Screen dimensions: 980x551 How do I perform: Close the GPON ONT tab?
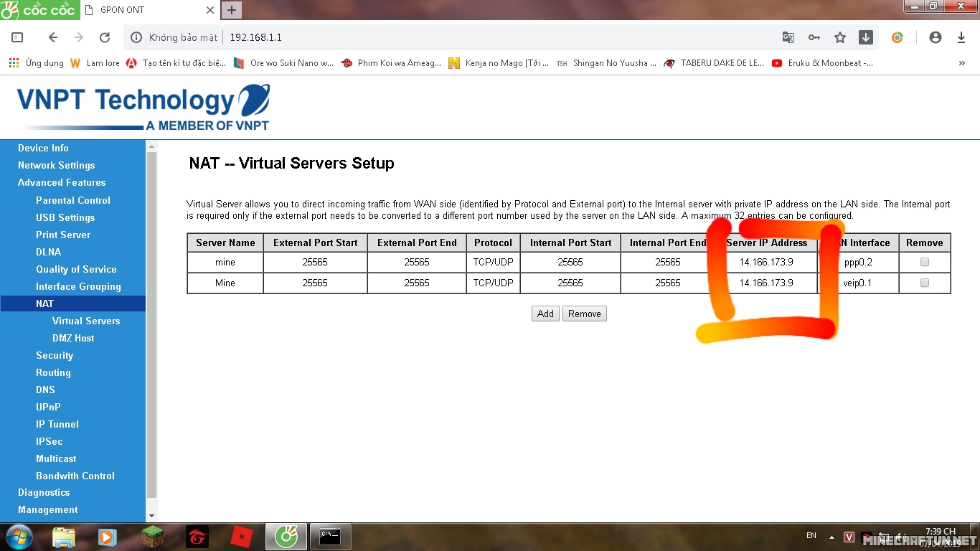[x=210, y=10]
